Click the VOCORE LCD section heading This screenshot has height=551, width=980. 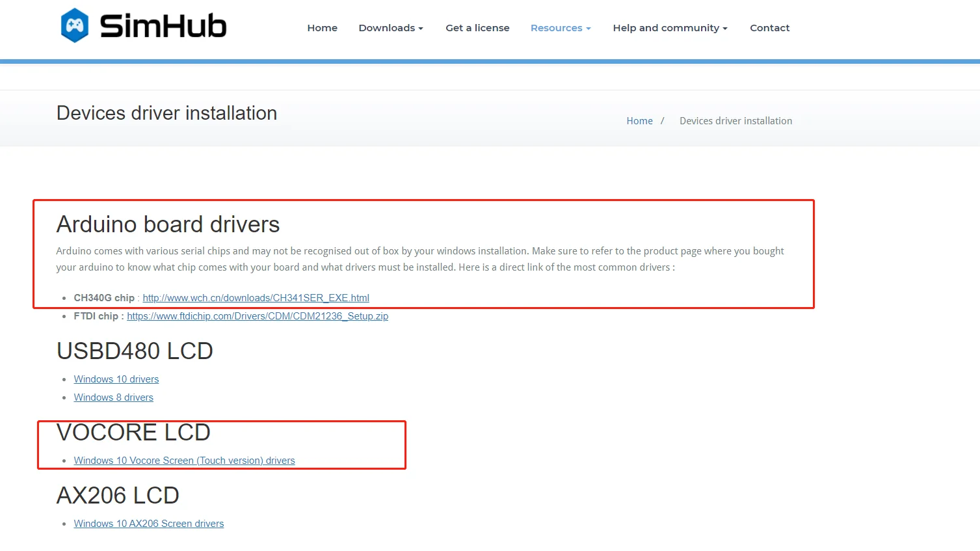point(133,433)
